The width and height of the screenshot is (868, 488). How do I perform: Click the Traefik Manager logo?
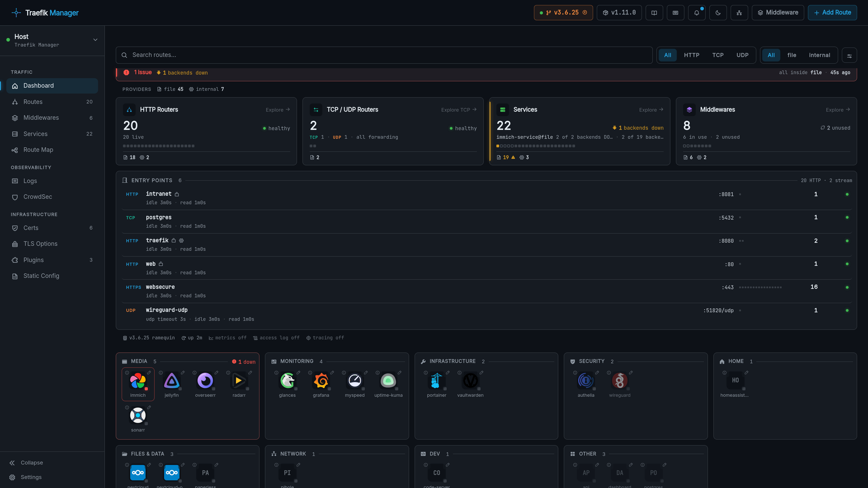tap(45, 13)
